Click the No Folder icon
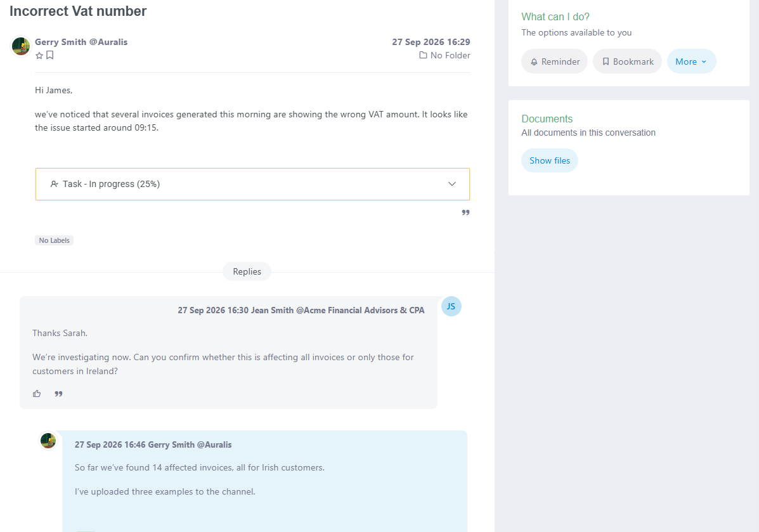This screenshot has width=759, height=532. pyautogui.click(x=423, y=55)
